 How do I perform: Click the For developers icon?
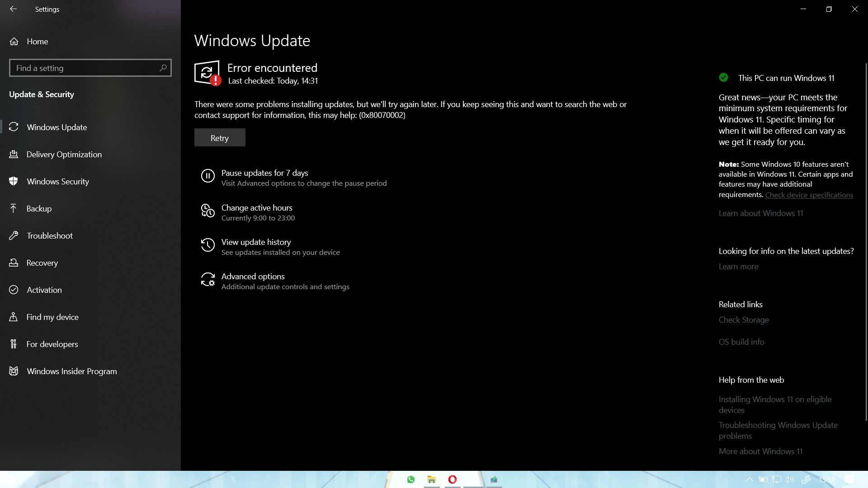coord(14,344)
